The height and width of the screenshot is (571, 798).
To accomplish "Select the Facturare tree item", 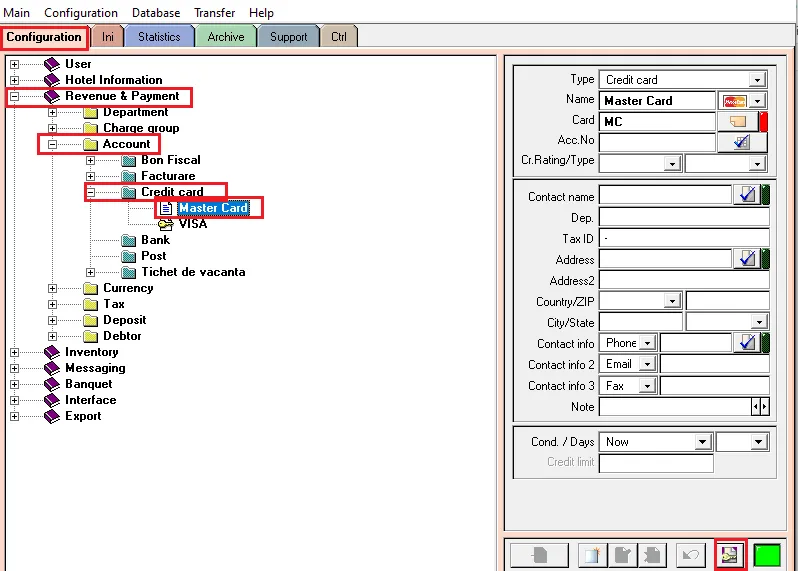I will tap(168, 176).
